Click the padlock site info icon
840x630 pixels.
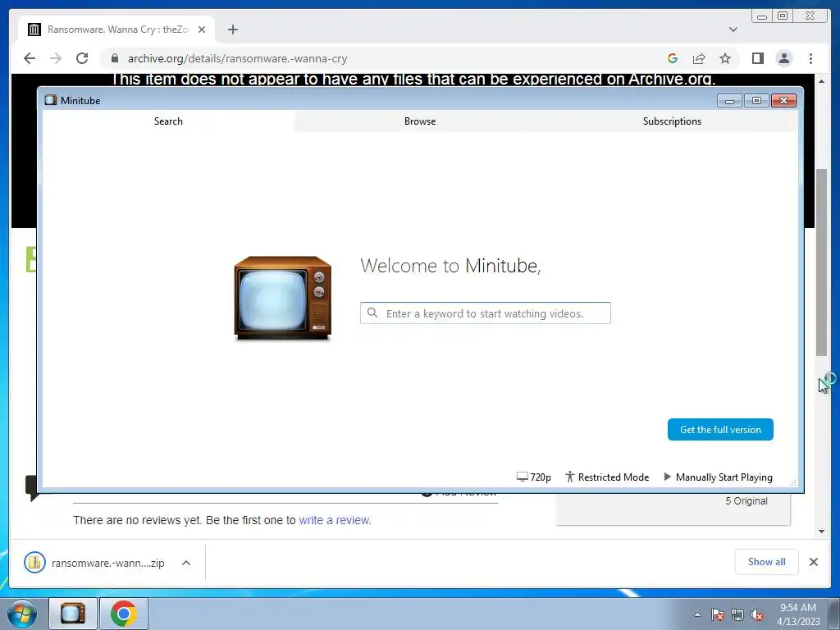point(114,58)
